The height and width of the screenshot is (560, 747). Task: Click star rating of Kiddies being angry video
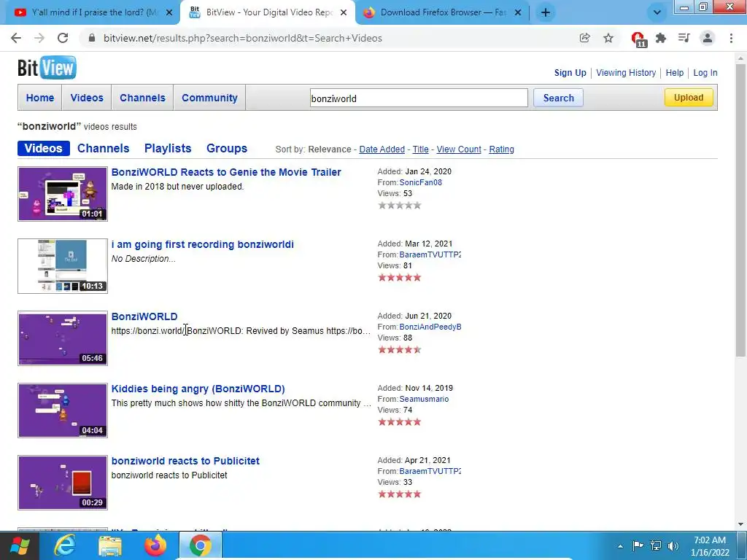400,422
